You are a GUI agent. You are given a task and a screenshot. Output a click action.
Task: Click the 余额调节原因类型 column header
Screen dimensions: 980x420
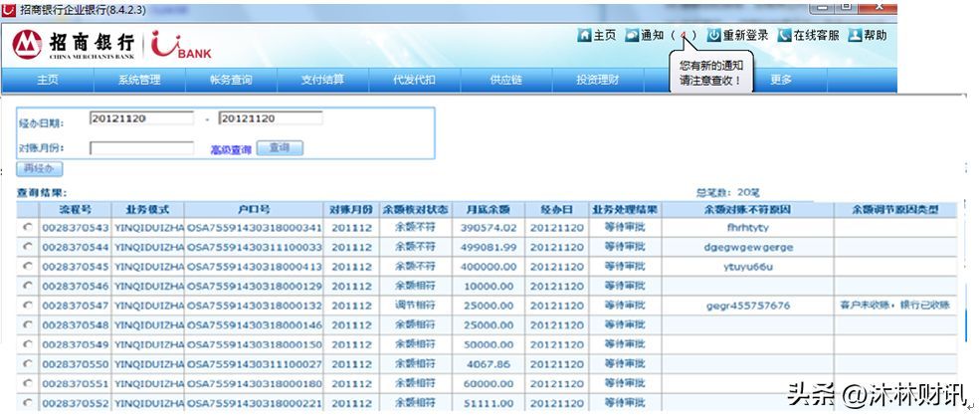pyautogui.click(x=895, y=209)
